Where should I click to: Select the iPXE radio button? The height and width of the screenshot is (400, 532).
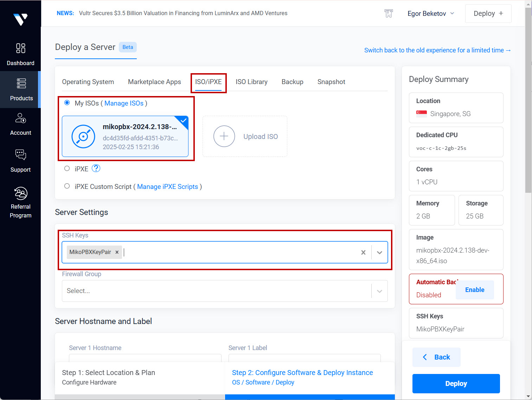point(67,169)
